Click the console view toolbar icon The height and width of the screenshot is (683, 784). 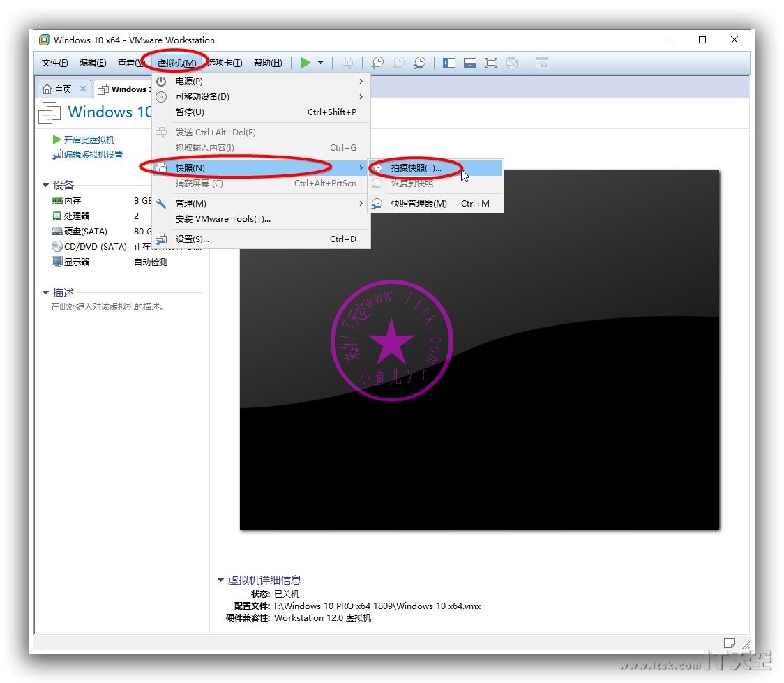tap(542, 63)
